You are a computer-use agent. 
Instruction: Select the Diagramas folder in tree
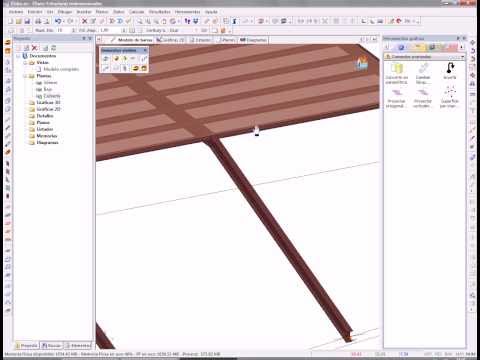[x=44, y=143]
